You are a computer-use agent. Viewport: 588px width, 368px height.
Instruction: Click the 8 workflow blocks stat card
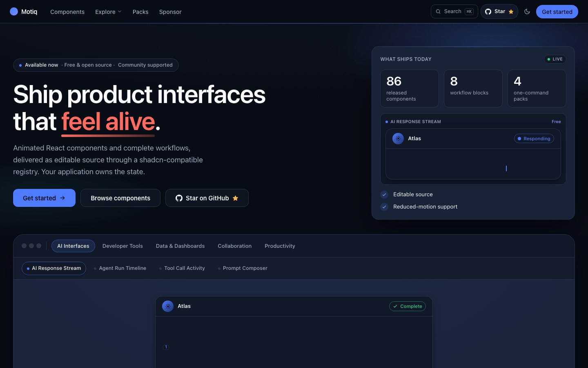[x=473, y=88]
